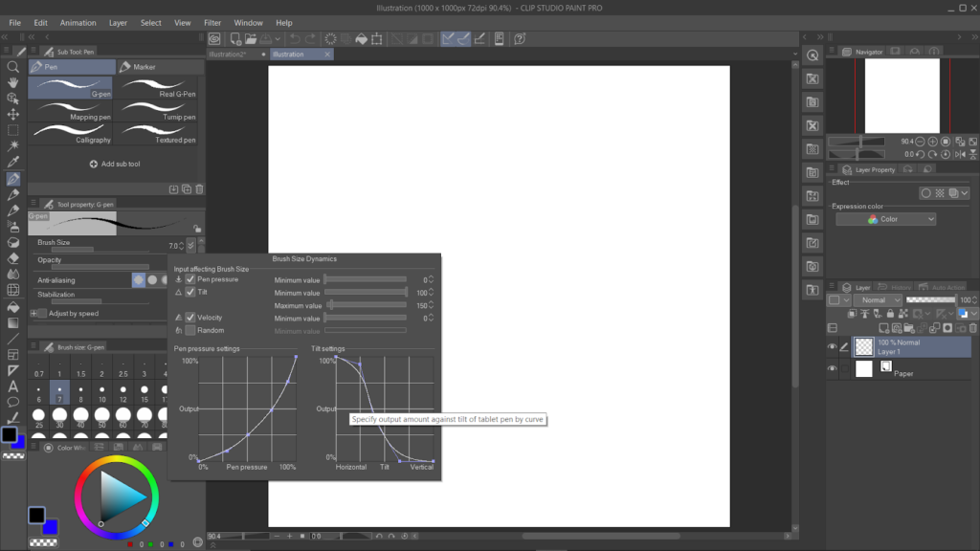Create new canvas from command bar icon
Image resolution: width=980 pixels, height=551 pixels.
[235, 38]
